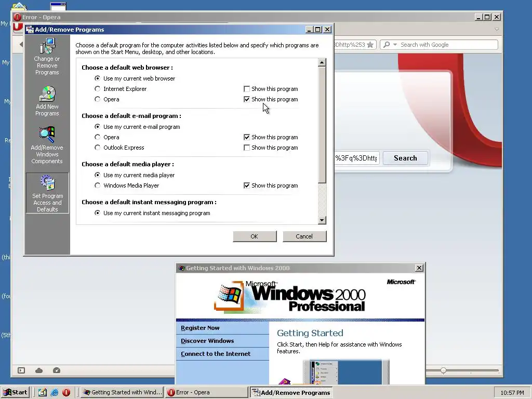Switch to 'Getting Started with Wind...' taskbar button
Screen dimensions: 532x399
click(x=123, y=392)
